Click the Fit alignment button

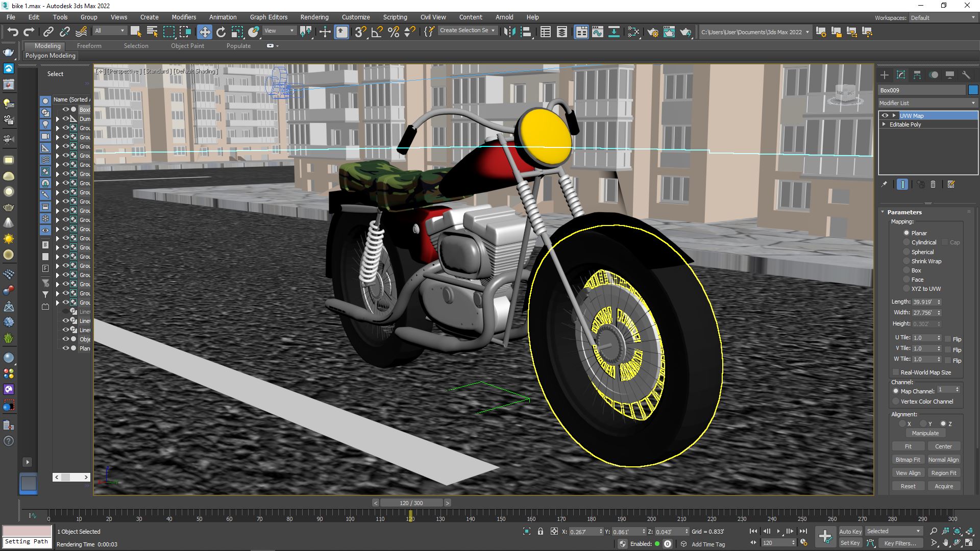(x=908, y=446)
